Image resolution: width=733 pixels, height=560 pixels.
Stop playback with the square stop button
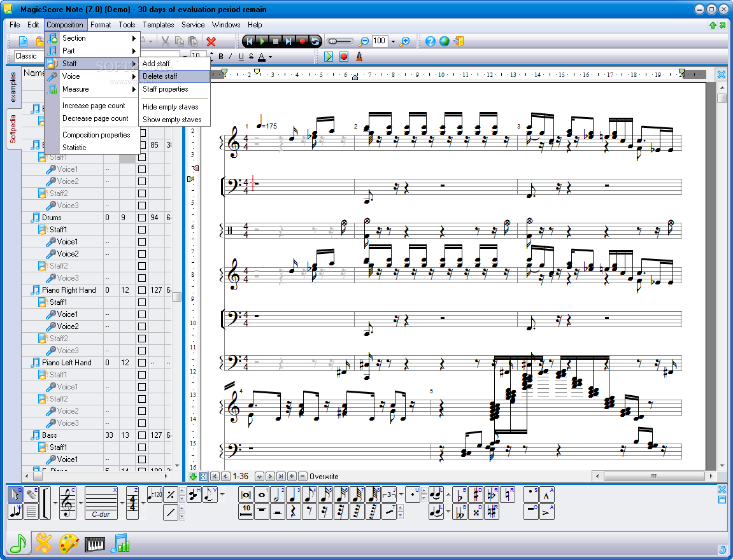275,41
